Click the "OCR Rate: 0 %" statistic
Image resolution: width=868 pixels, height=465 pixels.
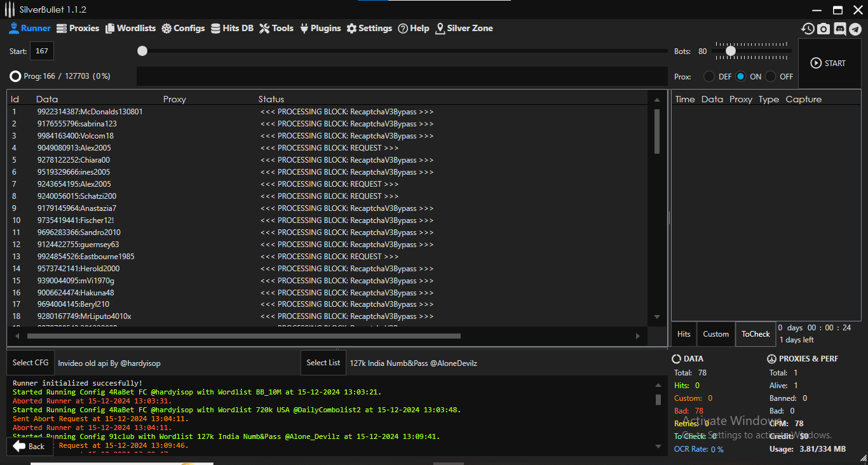(699, 449)
